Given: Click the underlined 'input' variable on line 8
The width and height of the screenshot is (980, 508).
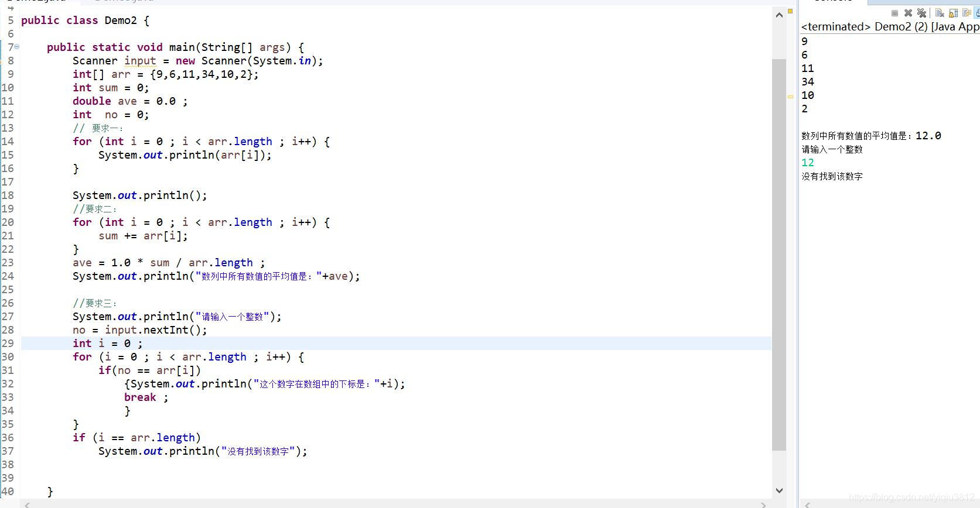Looking at the screenshot, I should pyautogui.click(x=140, y=61).
